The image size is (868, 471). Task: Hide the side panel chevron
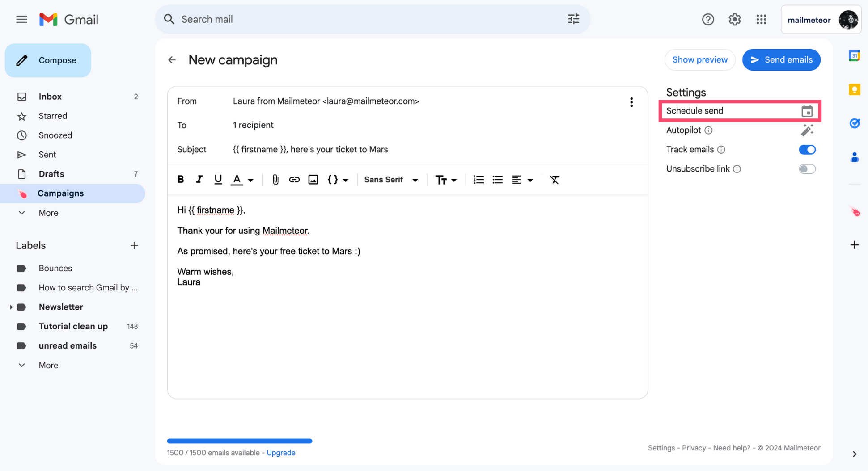coord(854,454)
